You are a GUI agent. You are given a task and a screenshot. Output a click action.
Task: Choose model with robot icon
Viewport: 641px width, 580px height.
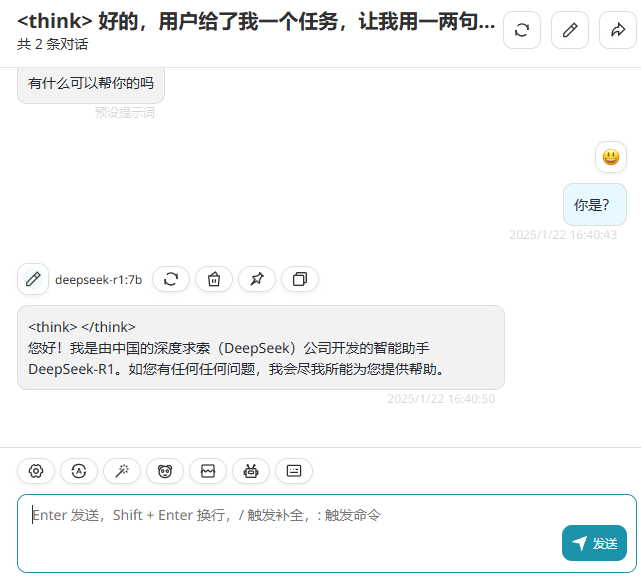pyautogui.click(x=251, y=471)
